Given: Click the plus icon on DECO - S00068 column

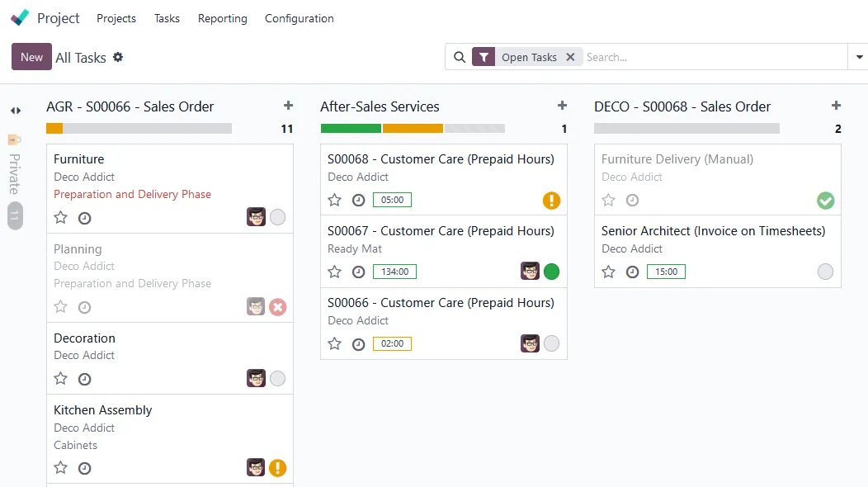Looking at the screenshot, I should click(836, 106).
